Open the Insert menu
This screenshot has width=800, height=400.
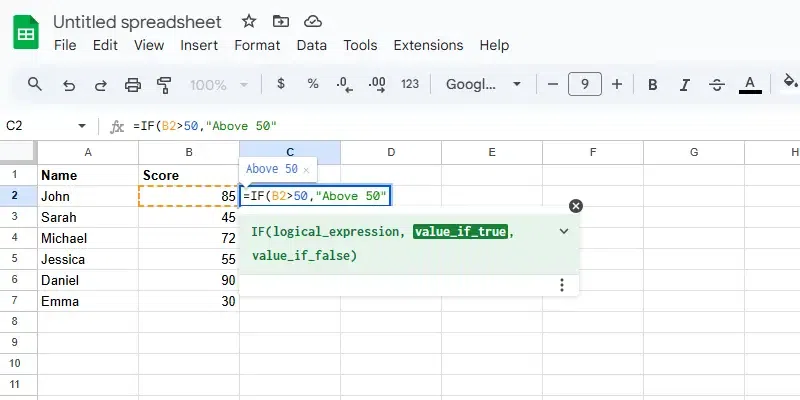click(x=199, y=45)
